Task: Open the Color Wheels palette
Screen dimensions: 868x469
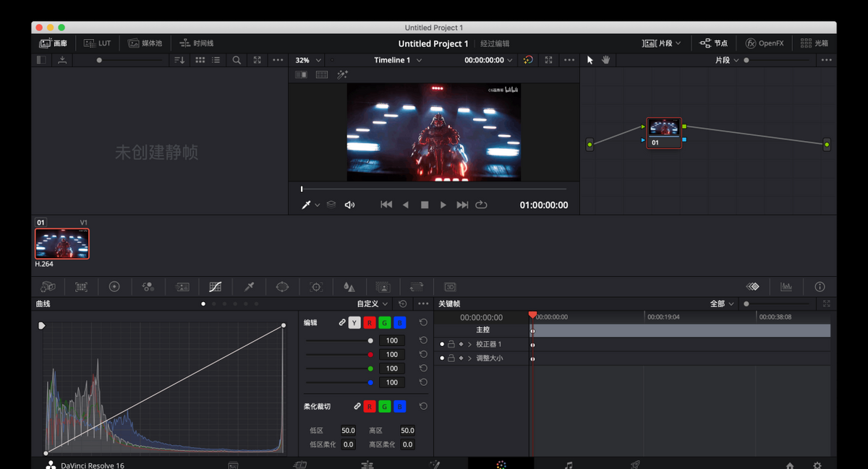Action: (x=114, y=287)
